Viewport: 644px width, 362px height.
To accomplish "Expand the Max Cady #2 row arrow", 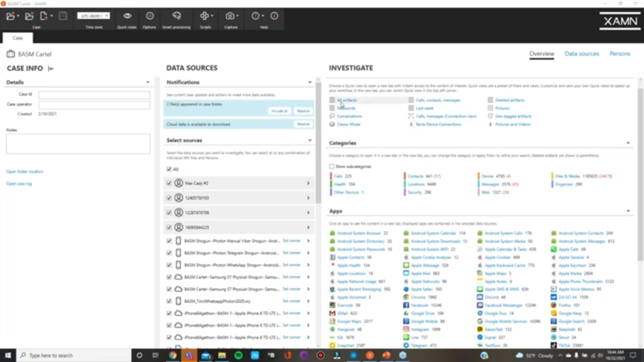I will click(x=308, y=183).
